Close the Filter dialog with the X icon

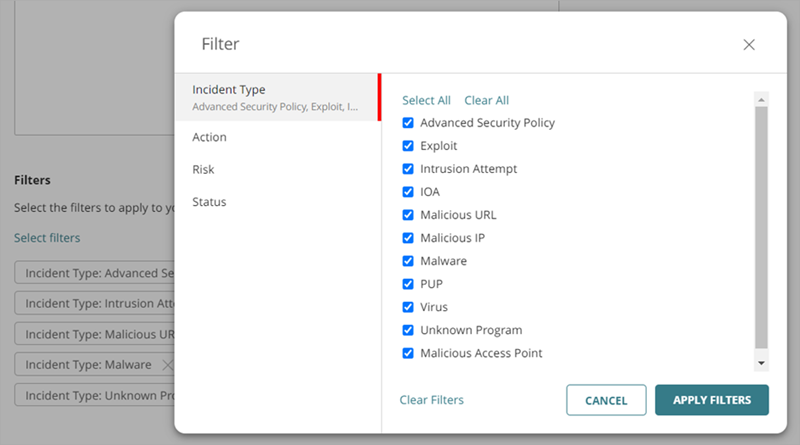(749, 45)
